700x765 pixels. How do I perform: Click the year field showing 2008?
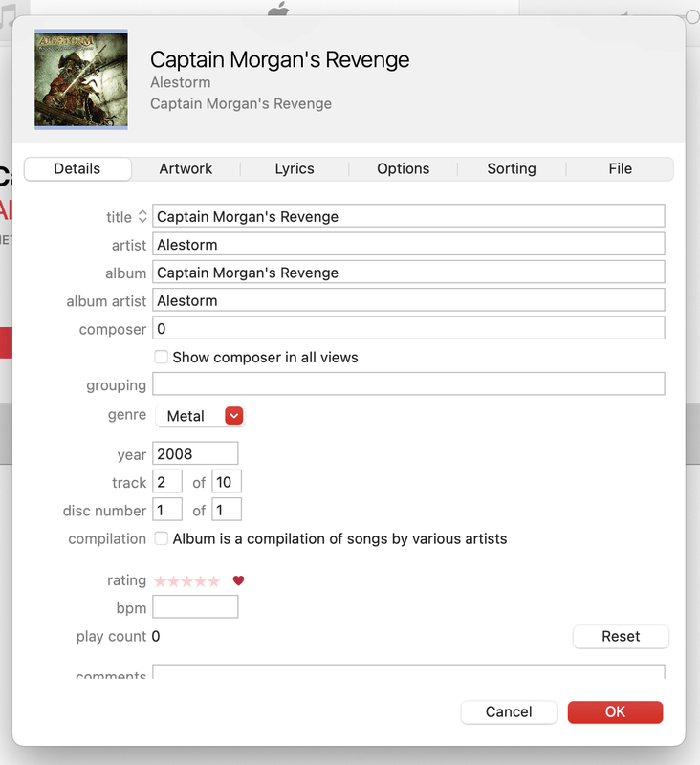tap(195, 454)
